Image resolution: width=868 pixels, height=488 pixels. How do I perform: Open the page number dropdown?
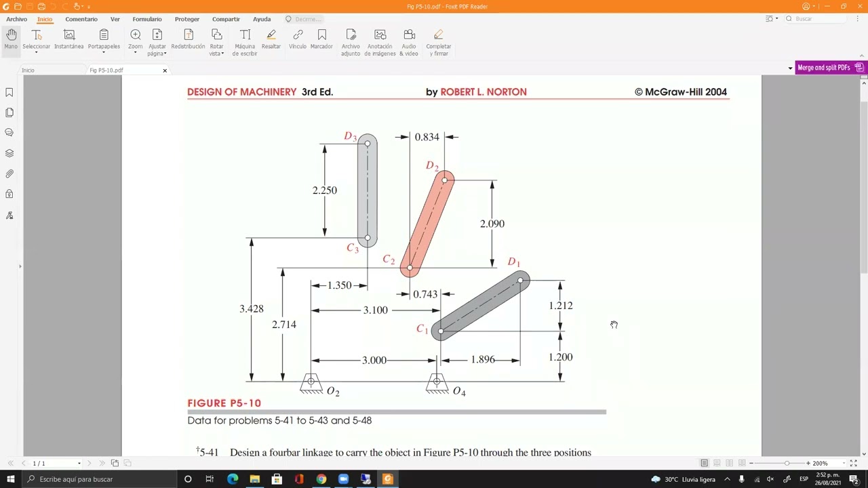tap(79, 464)
